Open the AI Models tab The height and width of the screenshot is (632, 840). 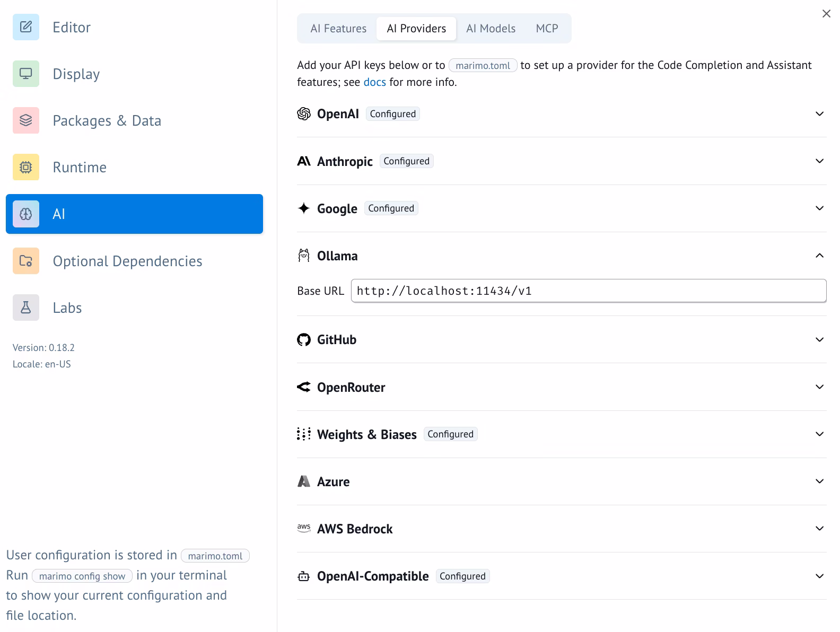coord(491,29)
